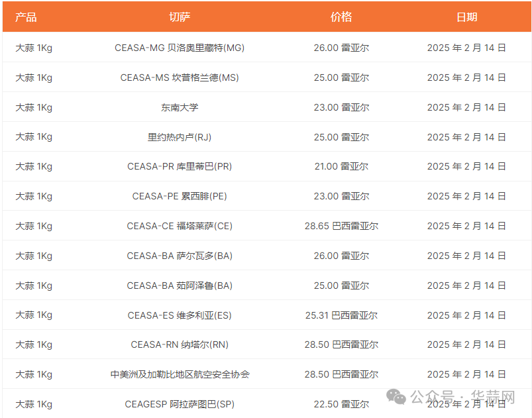532x418 pixels.
Task: Click the 25.31 巴西雷亚尔 price cell
Action: 341,315
